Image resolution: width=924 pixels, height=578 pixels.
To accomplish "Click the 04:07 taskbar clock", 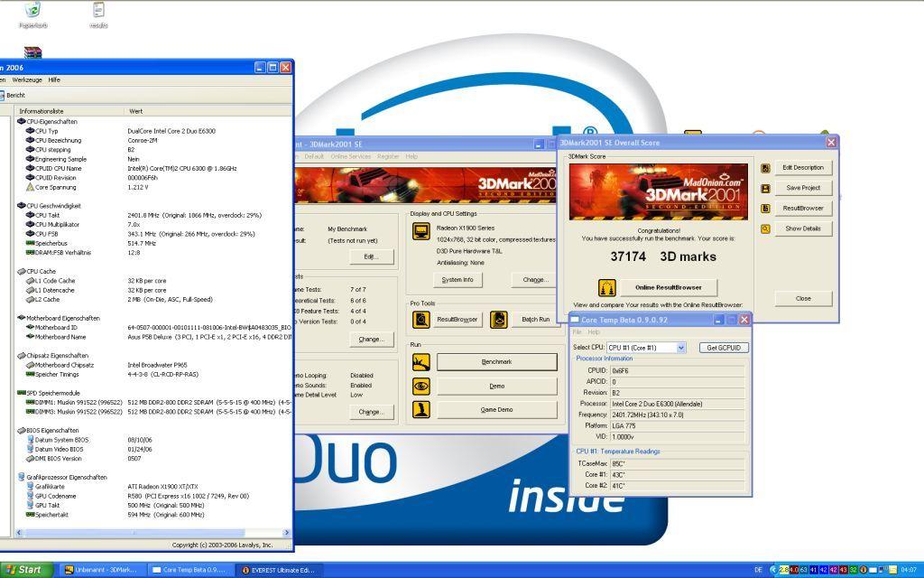I will point(909,570).
